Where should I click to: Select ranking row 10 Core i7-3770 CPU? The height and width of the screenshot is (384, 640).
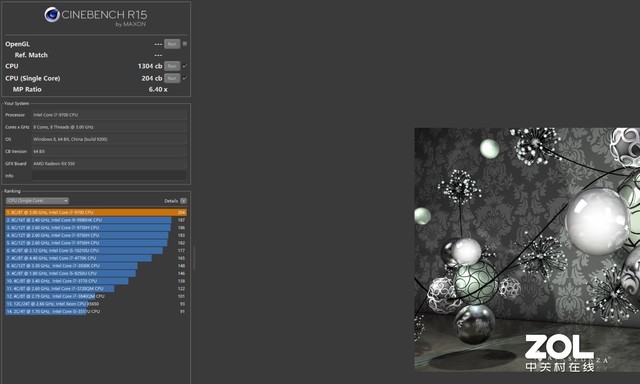pyautogui.click(x=96, y=281)
